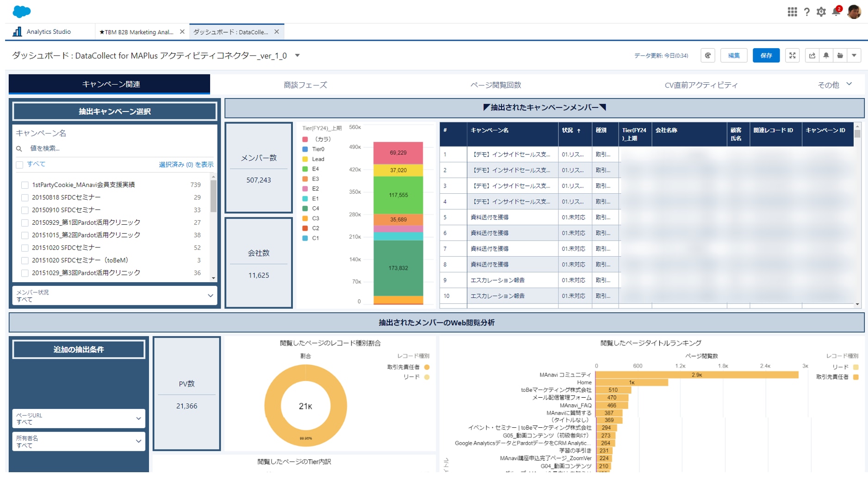This screenshot has width=868, height=481.
Task: Click the share dashboard icon
Action: (x=812, y=55)
